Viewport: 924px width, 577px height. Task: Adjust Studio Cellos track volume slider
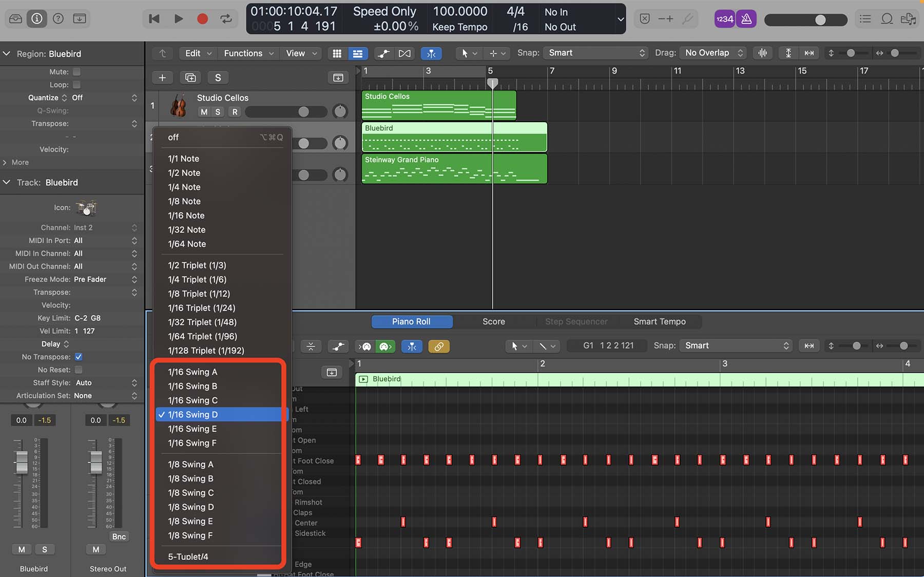pos(286,112)
